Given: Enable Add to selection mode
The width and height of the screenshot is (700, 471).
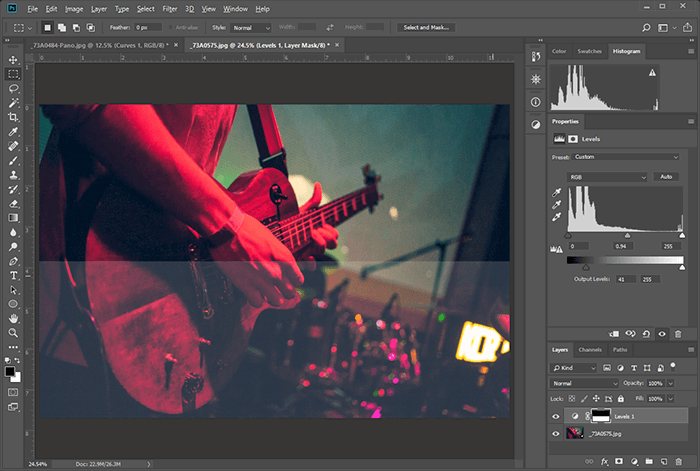Looking at the screenshot, I should tap(62, 28).
